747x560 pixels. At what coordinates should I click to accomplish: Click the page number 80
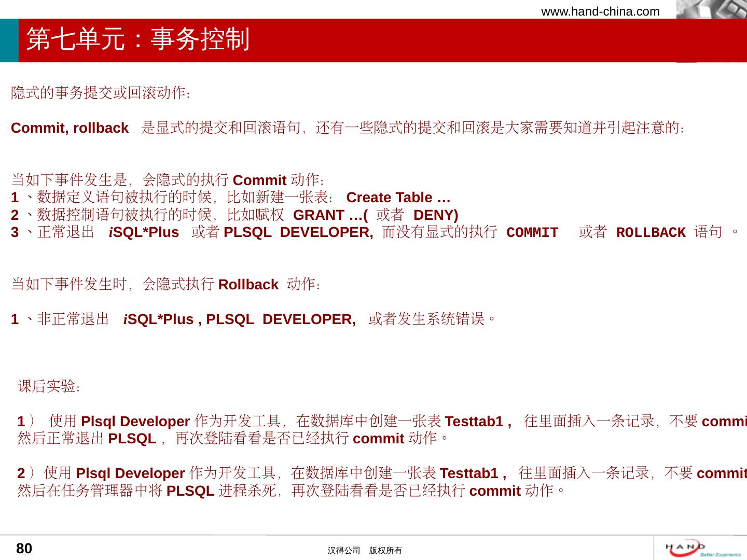[24, 549]
